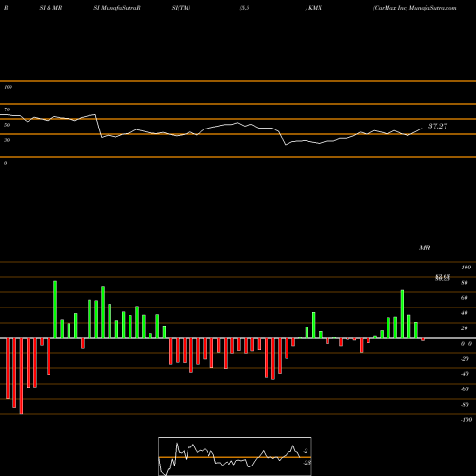
Task: Click the '(CarMax Inc) MunafaSutra.com' title text
Action: [x=415, y=8]
